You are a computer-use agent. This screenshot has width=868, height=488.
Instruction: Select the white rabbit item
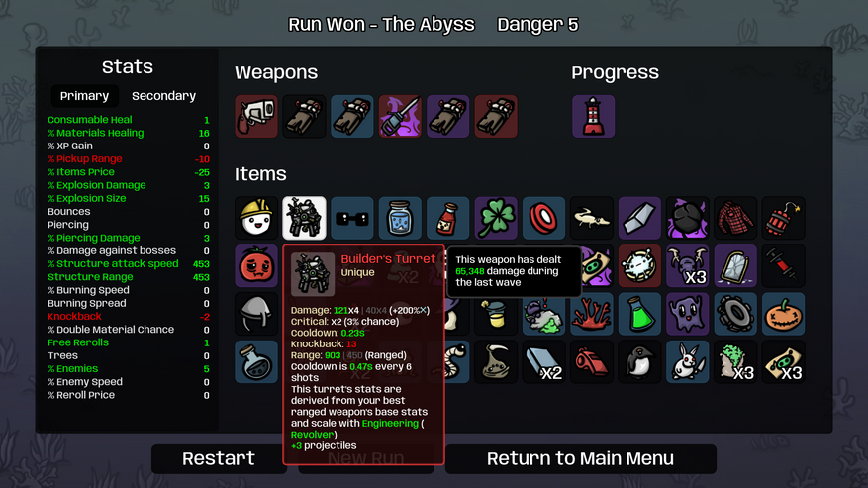pyautogui.click(x=687, y=362)
